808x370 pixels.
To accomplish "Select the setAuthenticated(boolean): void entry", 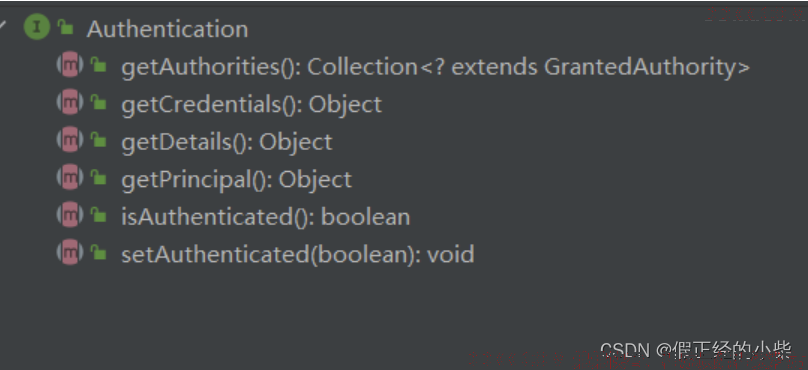I will click(x=297, y=255).
